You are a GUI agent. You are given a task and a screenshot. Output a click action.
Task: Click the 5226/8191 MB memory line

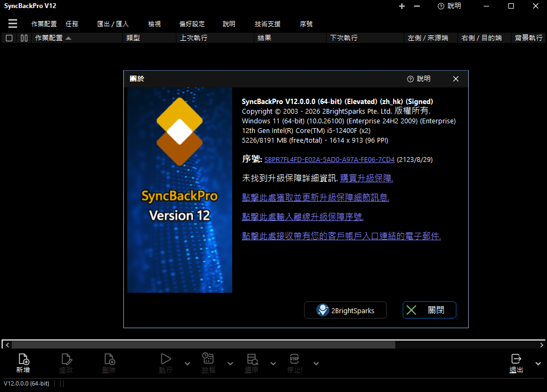click(315, 140)
